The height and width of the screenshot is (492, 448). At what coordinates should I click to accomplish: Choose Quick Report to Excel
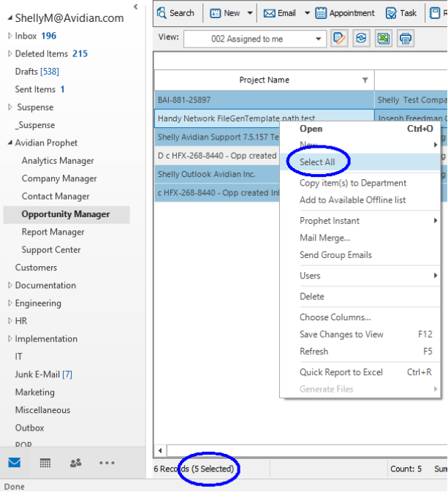coord(360,372)
